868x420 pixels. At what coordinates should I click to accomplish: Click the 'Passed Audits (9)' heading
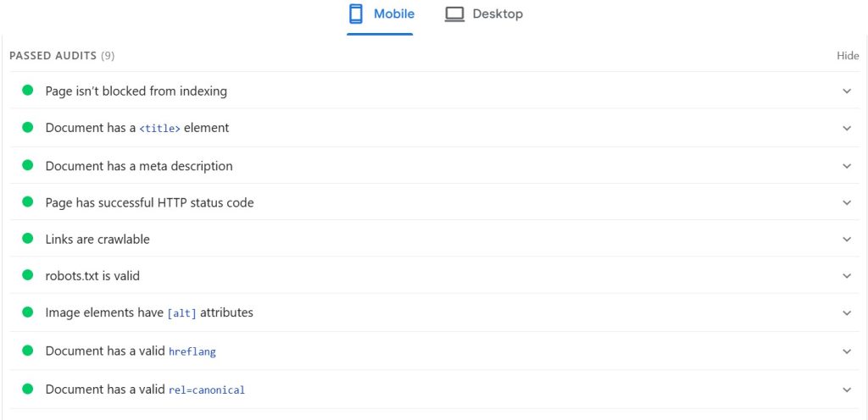(x=62, y=56)
